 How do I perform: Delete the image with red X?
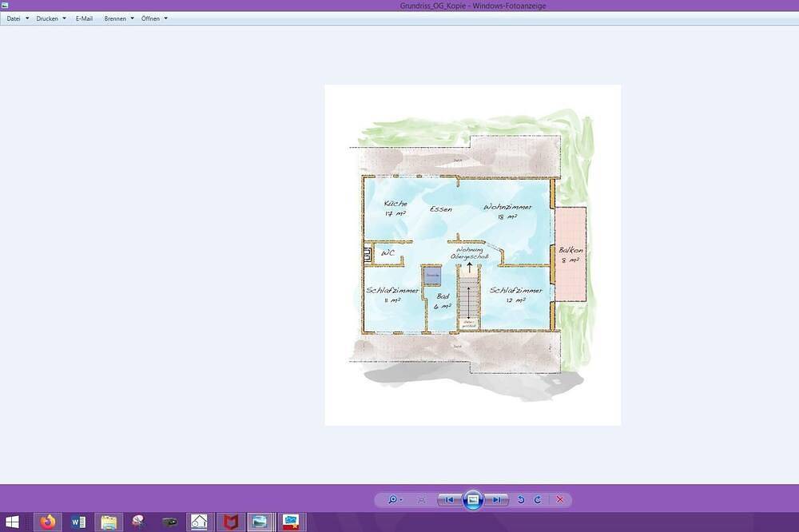[559, 500]
